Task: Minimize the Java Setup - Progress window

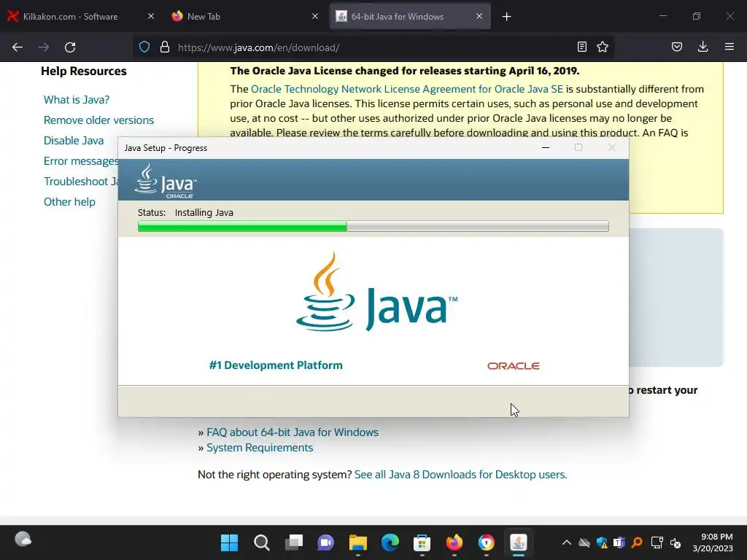Action: pos(546,147)
